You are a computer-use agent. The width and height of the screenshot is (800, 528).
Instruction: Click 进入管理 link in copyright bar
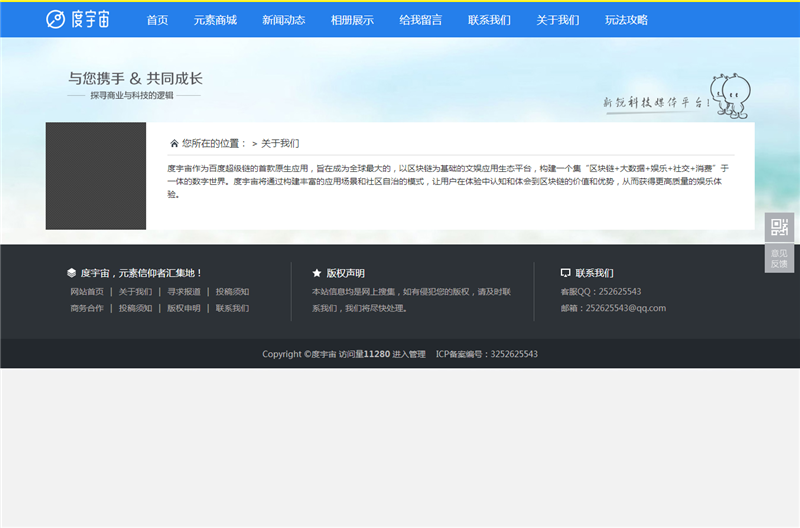click(x=409, y=354)
